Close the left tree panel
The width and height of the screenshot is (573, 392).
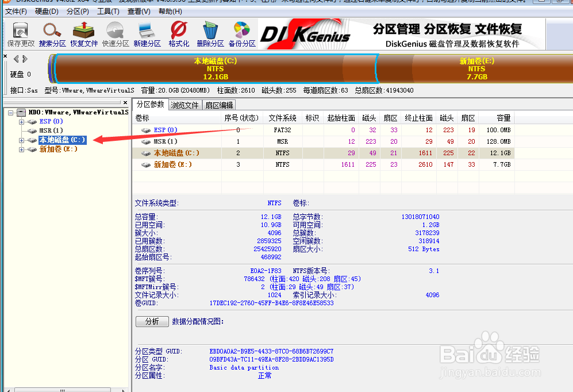coord(125,103)
